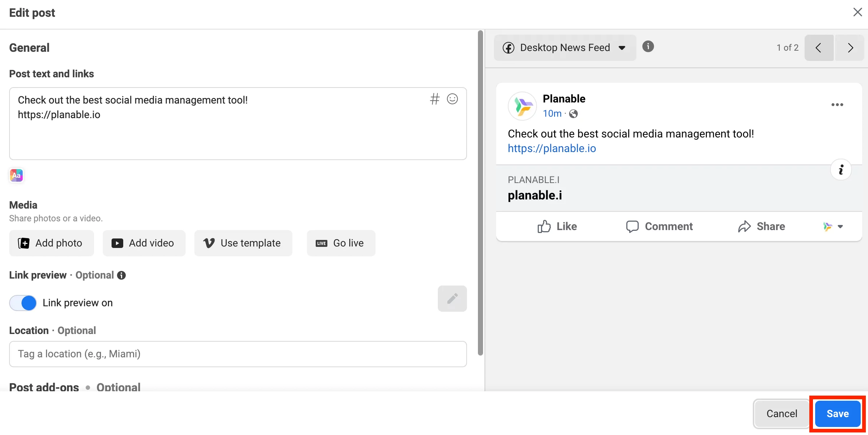The image size is (868, 435).
Task: Follow the https://planable.io link in preview
Action: tap(552, 148)
